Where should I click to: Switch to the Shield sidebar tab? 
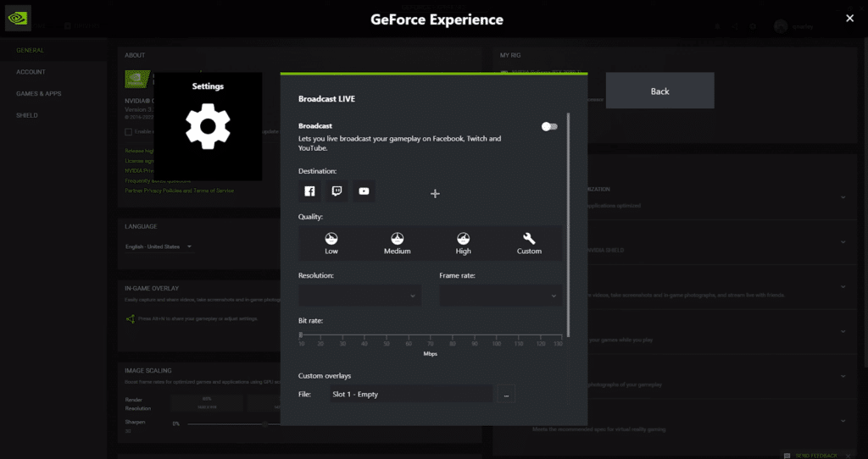27,115
